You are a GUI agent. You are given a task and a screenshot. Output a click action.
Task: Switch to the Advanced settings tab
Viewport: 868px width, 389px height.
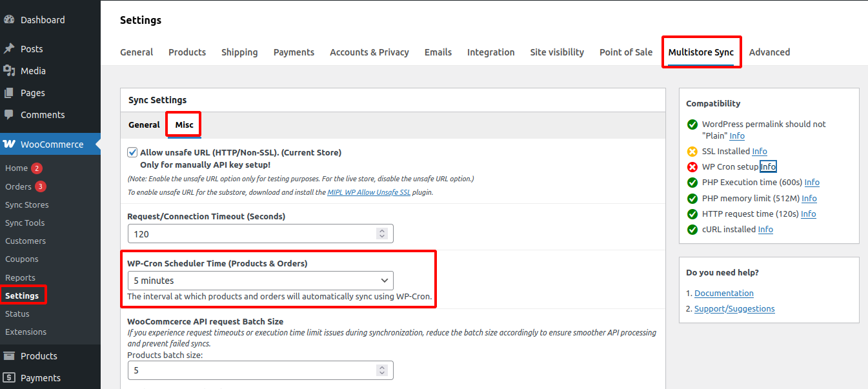pyautogui.click(x=769, y=52)
